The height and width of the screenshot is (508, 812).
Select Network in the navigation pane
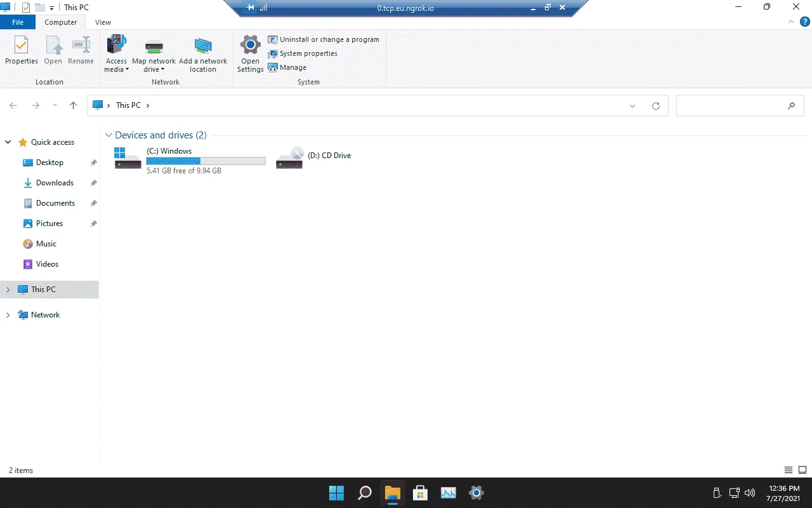(x=45, y=315)
